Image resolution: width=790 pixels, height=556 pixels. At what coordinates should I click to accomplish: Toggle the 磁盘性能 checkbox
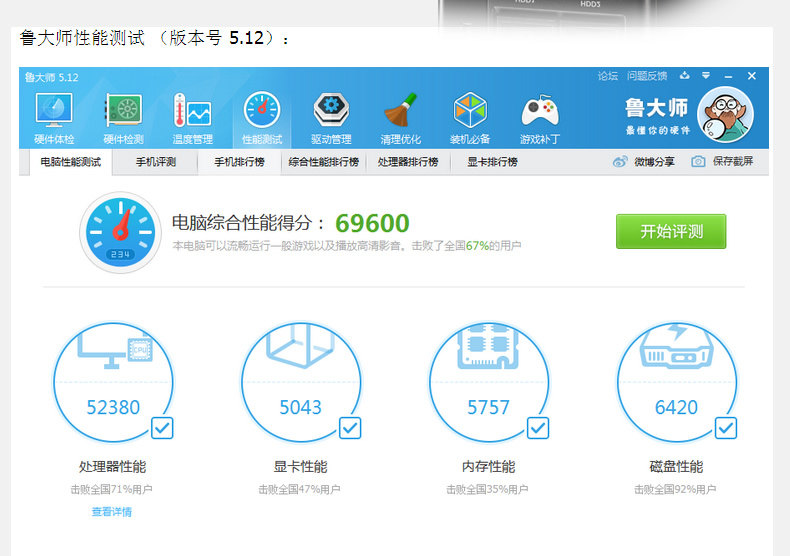tap(726, 428)
